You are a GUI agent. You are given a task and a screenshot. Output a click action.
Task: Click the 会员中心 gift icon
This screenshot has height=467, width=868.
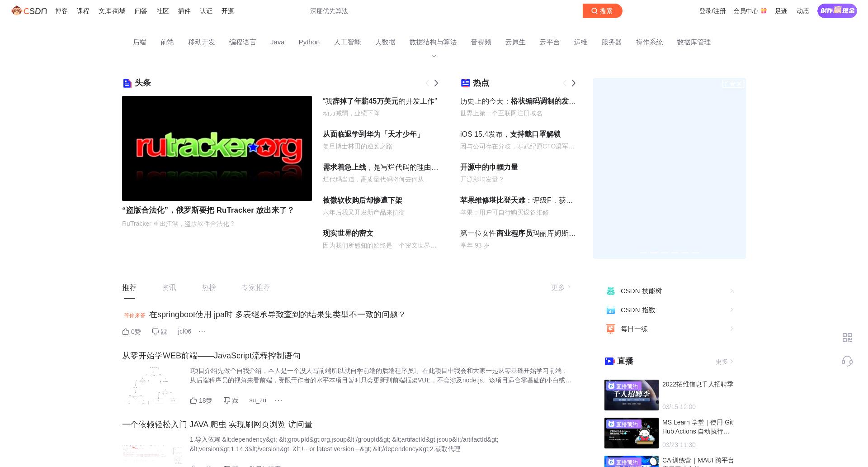[764, 10]
